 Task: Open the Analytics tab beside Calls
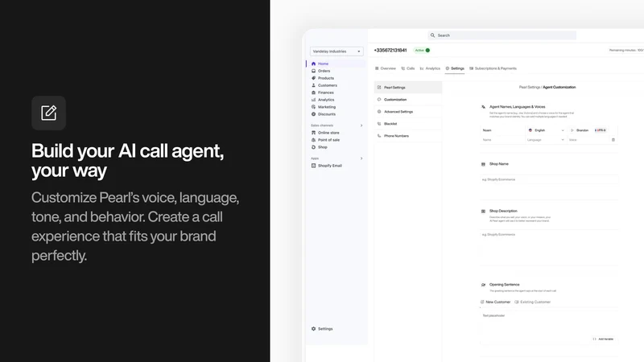click(430, 68)
